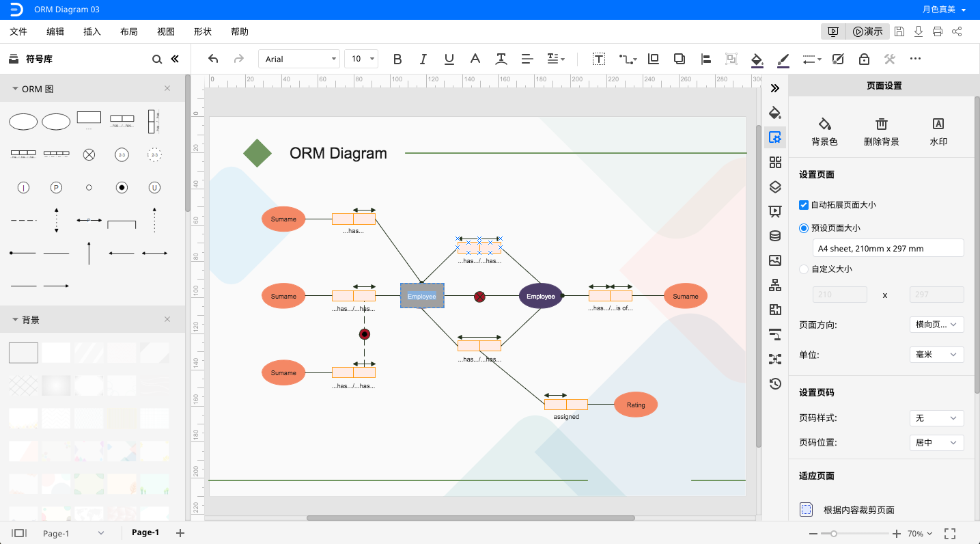The height and width of the screenshot is (544, 980).
Task: Toggle underline text formatting
Action: [449, 59]
